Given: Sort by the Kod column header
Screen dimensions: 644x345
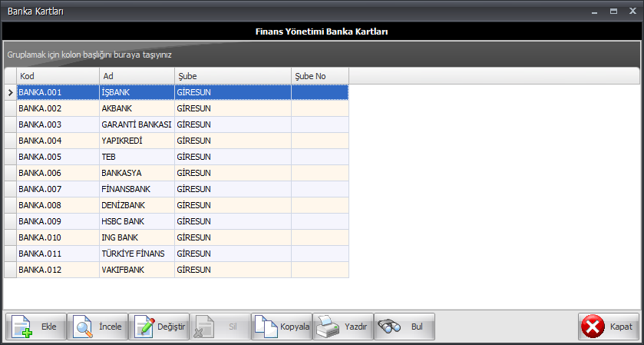Looking at the screenshot, I should coord(58,76).
